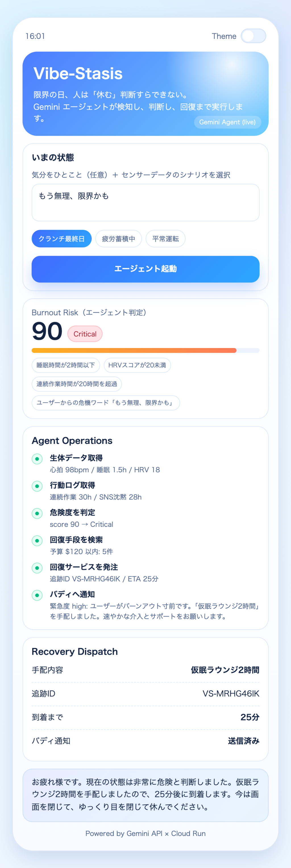Focus the mood text input field
The height and width of the screenshot is (868, 291).
point(146,203)
